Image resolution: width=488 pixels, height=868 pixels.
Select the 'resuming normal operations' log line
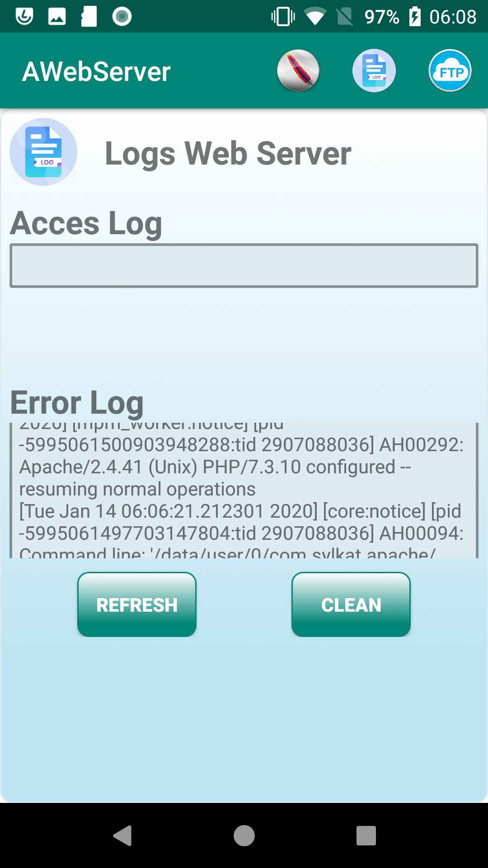tap(137, 489)
